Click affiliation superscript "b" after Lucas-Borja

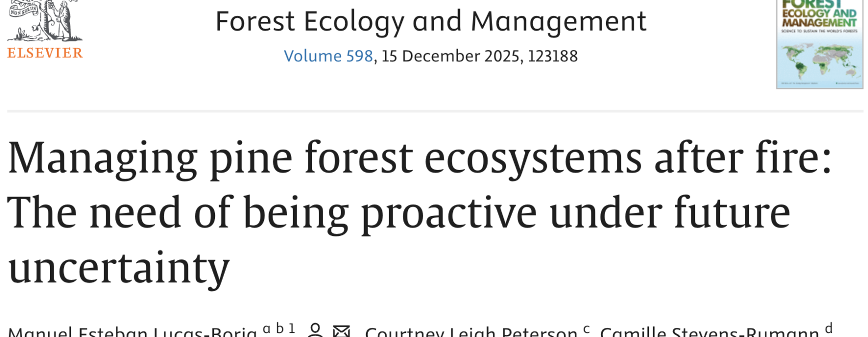280,328
